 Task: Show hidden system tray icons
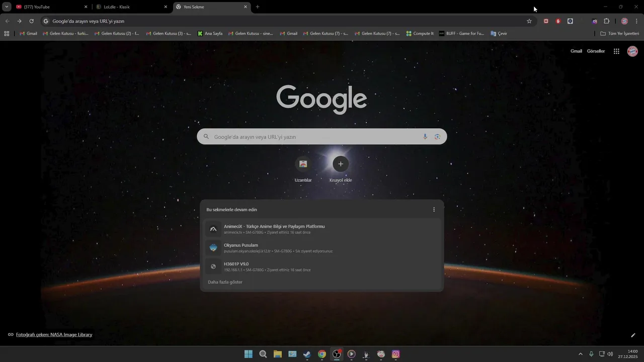click(x=581, y=354)
